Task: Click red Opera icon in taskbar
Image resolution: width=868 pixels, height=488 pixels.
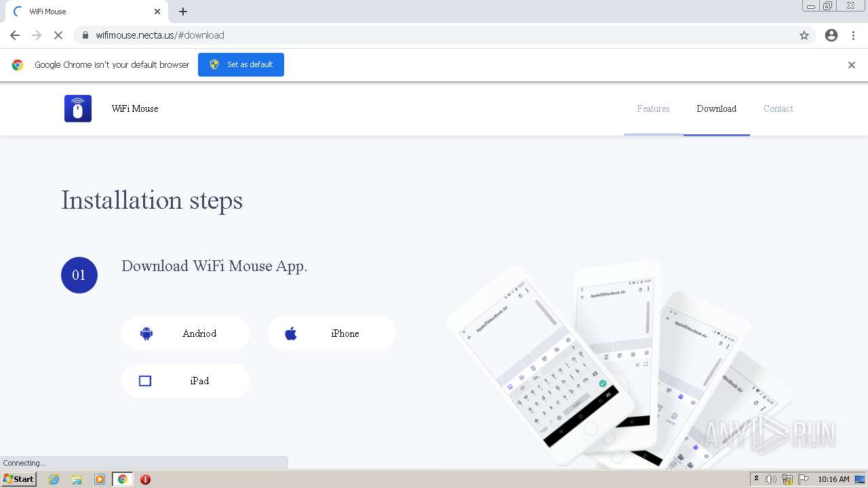Action: [145, 479]
